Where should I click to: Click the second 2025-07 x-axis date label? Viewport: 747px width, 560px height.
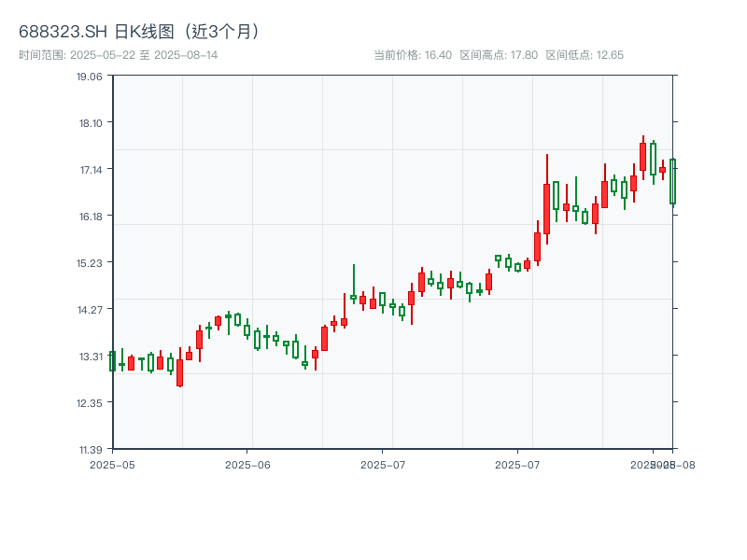pos(518,464)
